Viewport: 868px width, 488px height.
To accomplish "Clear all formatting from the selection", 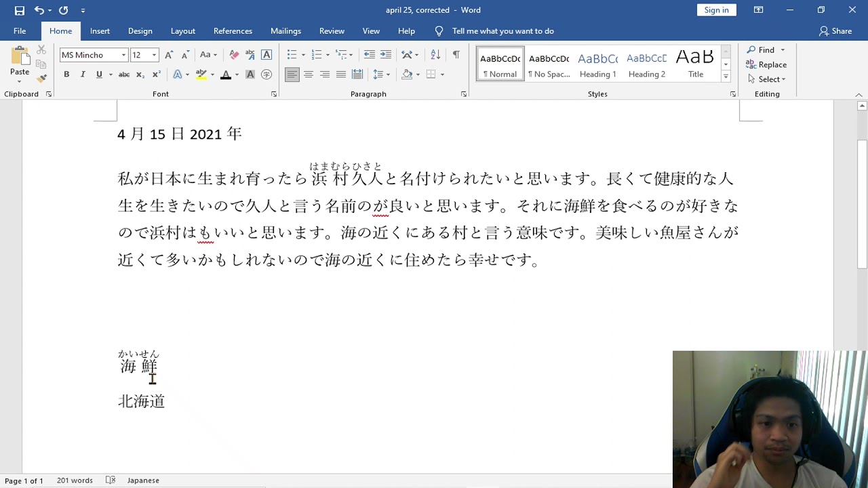I will (x=234, y=55).
